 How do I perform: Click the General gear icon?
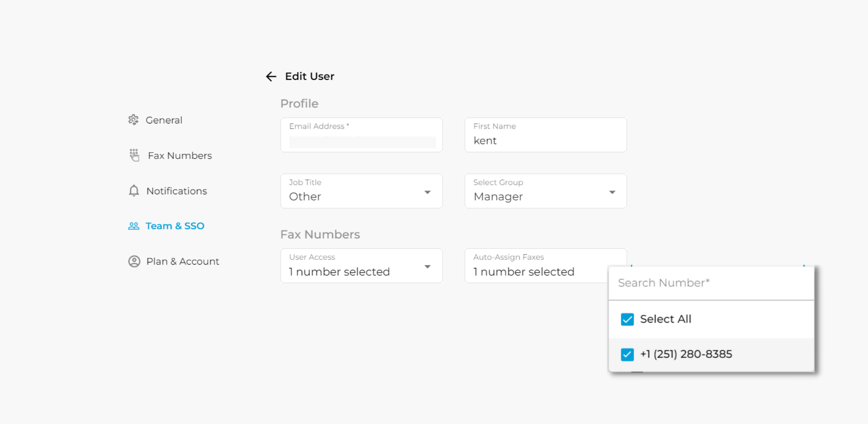(134, 120)
